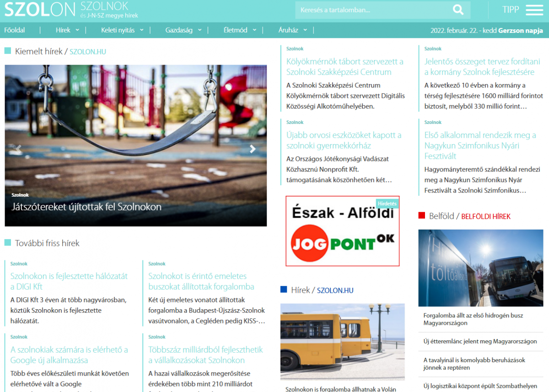This screenshot has height=392, width=549.
Task: Click the TIPP button in the header
Action: [x=511, y=9]
